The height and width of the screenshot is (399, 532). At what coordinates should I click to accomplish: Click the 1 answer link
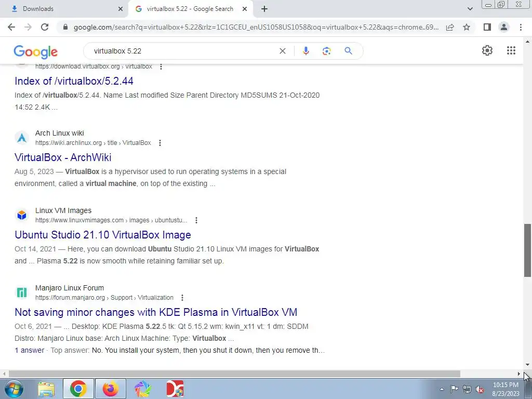click(30, 350)
